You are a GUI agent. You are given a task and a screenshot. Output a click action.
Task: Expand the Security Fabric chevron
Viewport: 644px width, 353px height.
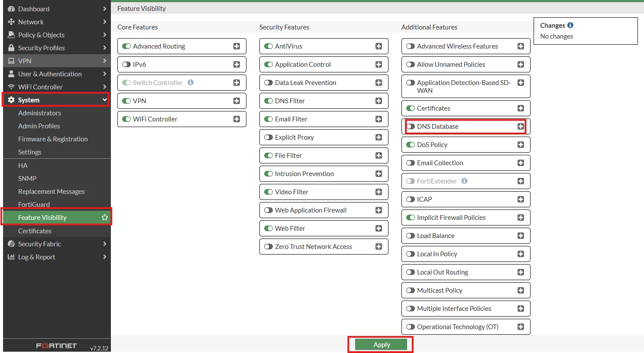(x=105, y=244)
